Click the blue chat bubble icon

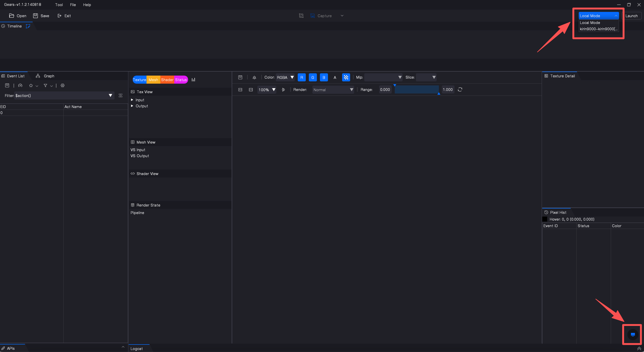tap(633, 334)
